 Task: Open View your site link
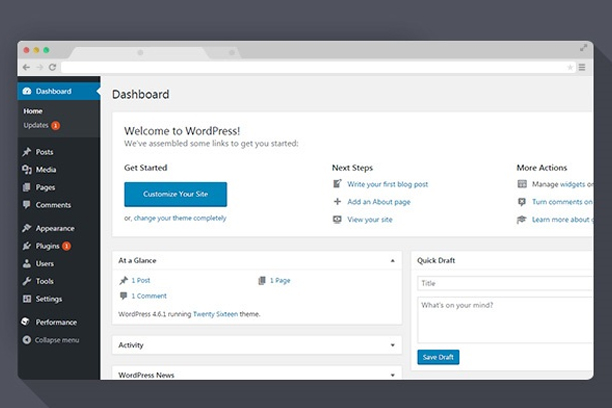coord(370,219)
